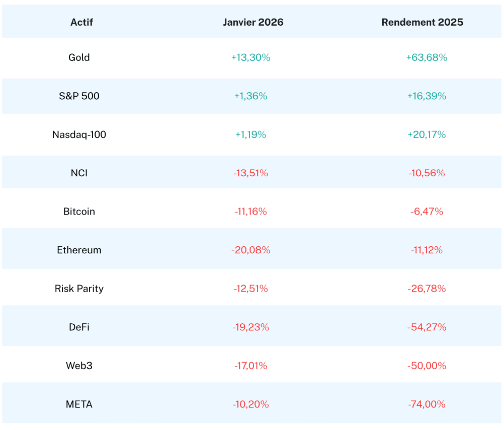504x430 pixels.
Task: Select the Web3 asset name
Action: (79, 366)
